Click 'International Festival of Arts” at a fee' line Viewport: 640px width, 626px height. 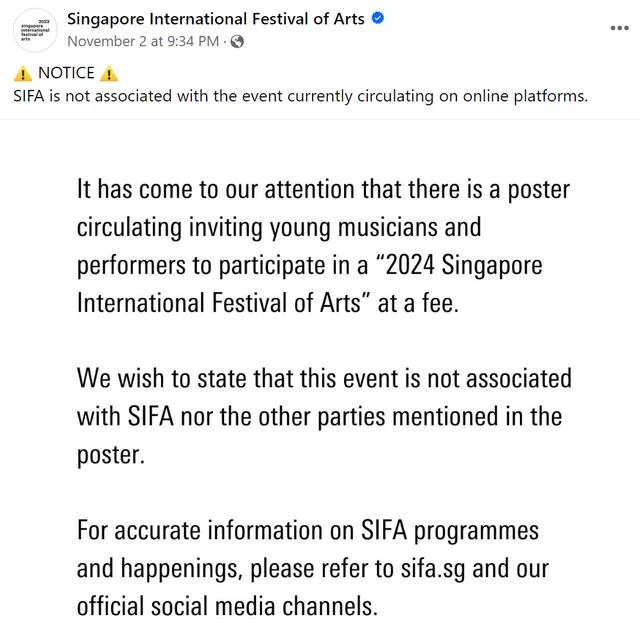tap(268, 303)
